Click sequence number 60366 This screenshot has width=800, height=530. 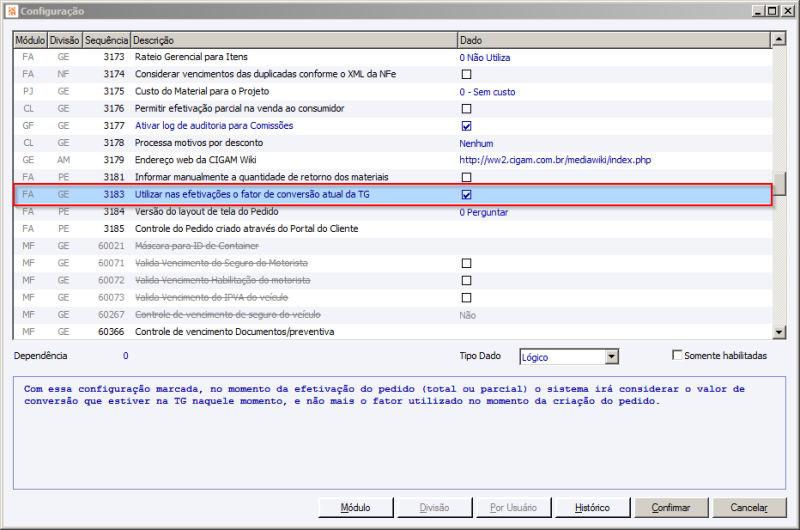coord(111,332)
